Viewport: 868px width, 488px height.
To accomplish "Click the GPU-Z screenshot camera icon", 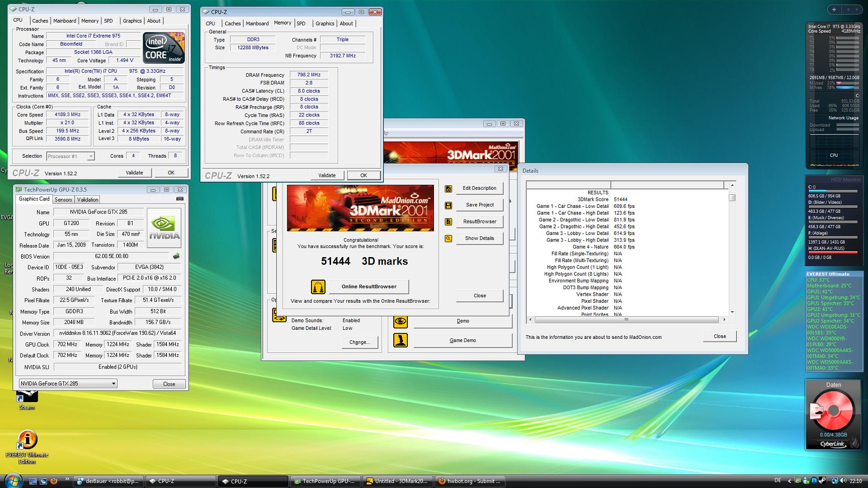I will pos(179,199).
